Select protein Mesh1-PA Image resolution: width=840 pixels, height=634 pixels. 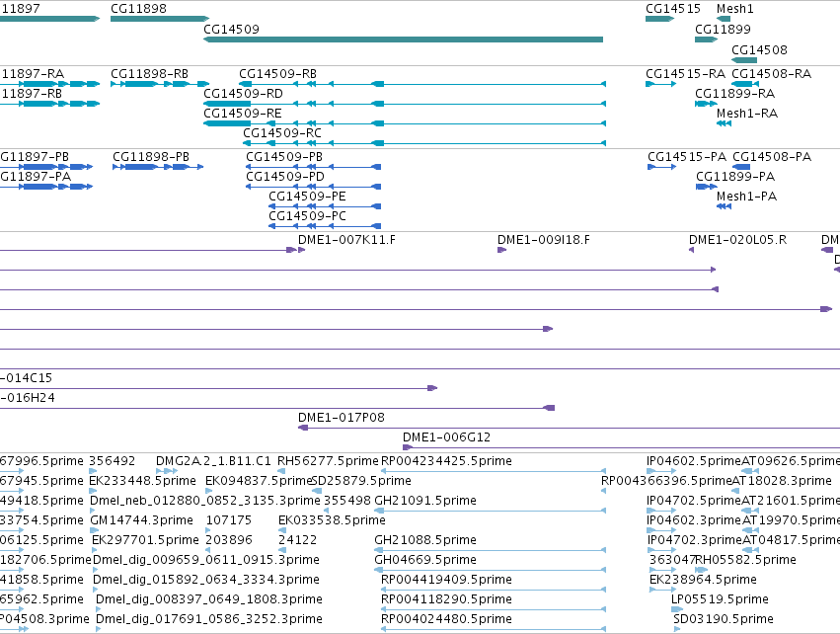(724, 206)
